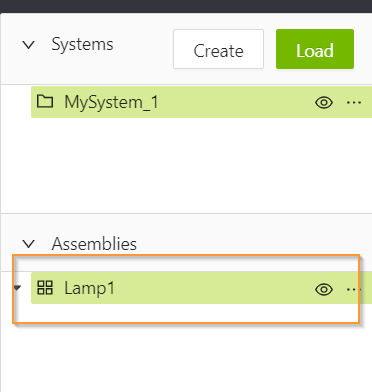Click the Create button
The image size is (372, 392).
tap(218, 49)
